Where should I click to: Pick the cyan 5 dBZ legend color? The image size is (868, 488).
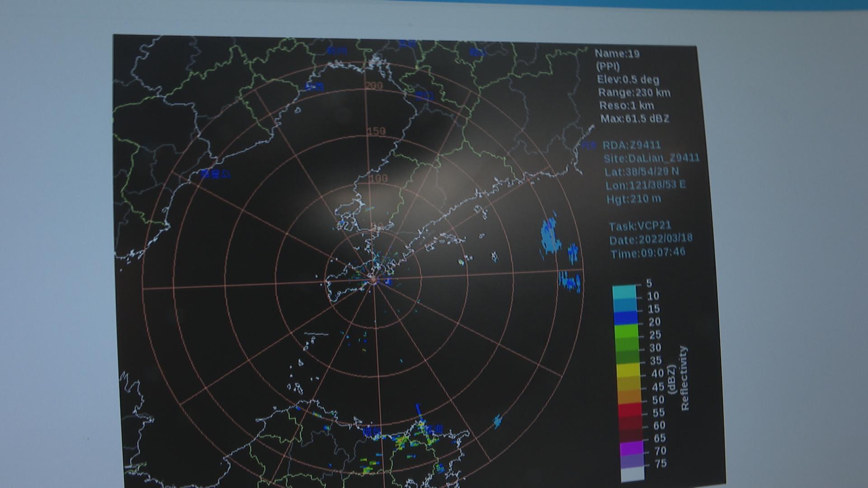(624, 292)
